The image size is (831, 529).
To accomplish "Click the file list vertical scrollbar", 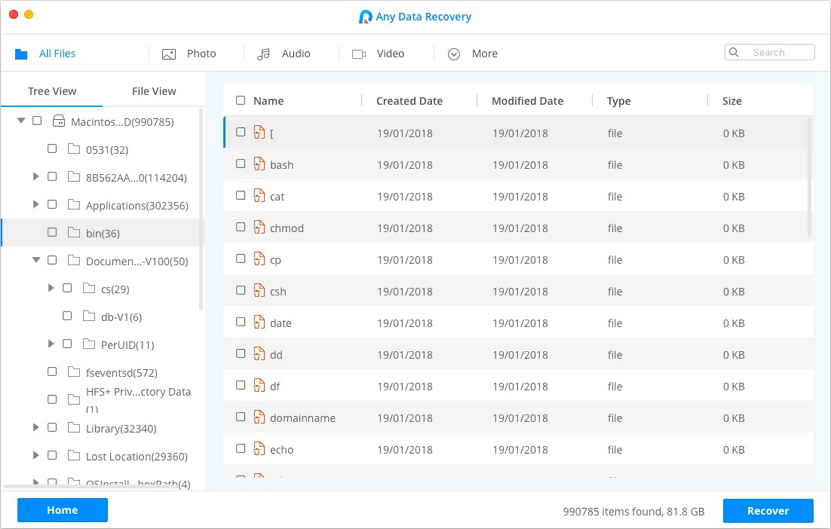I will (809, 178).
